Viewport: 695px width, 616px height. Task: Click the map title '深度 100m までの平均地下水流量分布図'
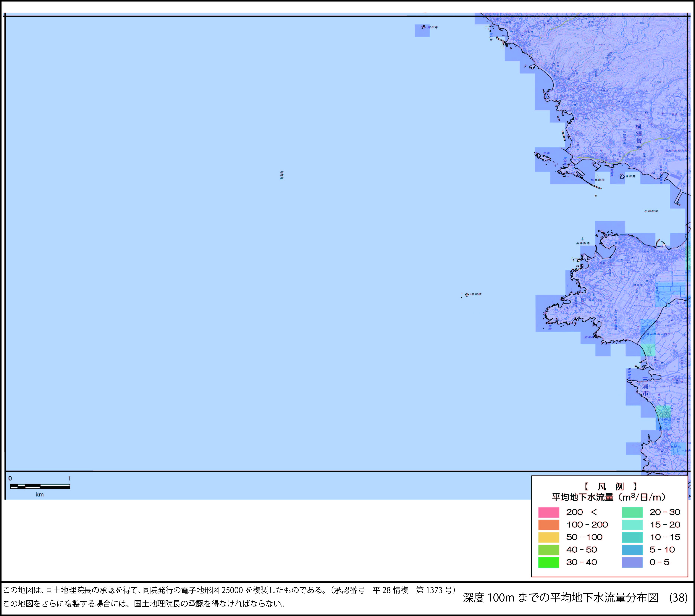(x=561, y=597)
